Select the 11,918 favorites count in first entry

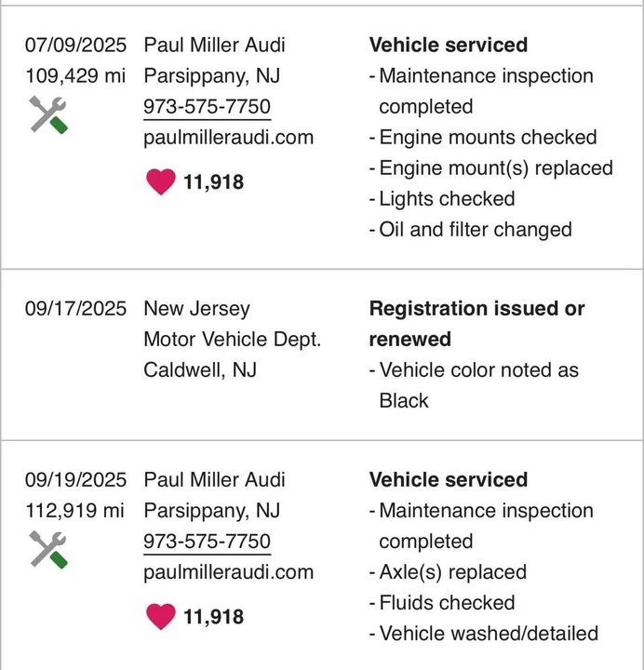(214, 182)
